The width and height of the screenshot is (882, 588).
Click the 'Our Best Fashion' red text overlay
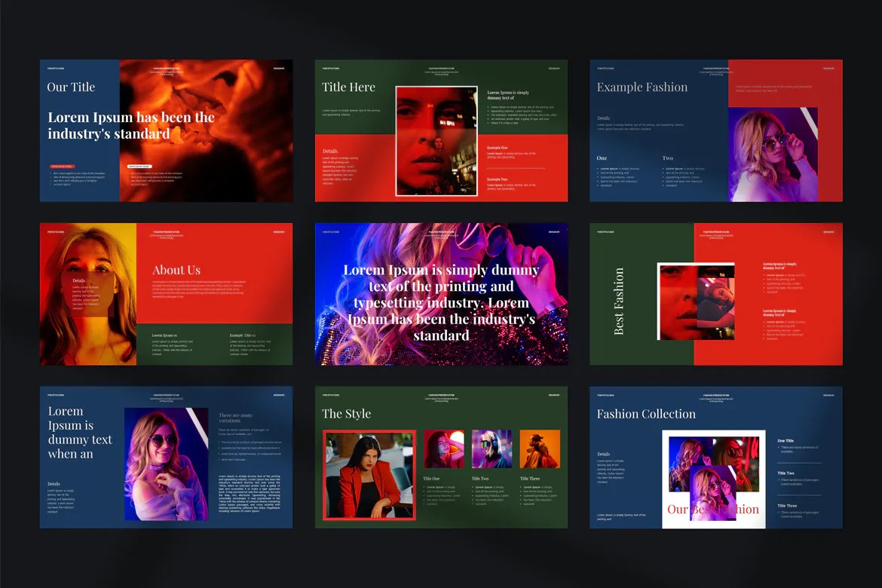click(x=713, y=509)
